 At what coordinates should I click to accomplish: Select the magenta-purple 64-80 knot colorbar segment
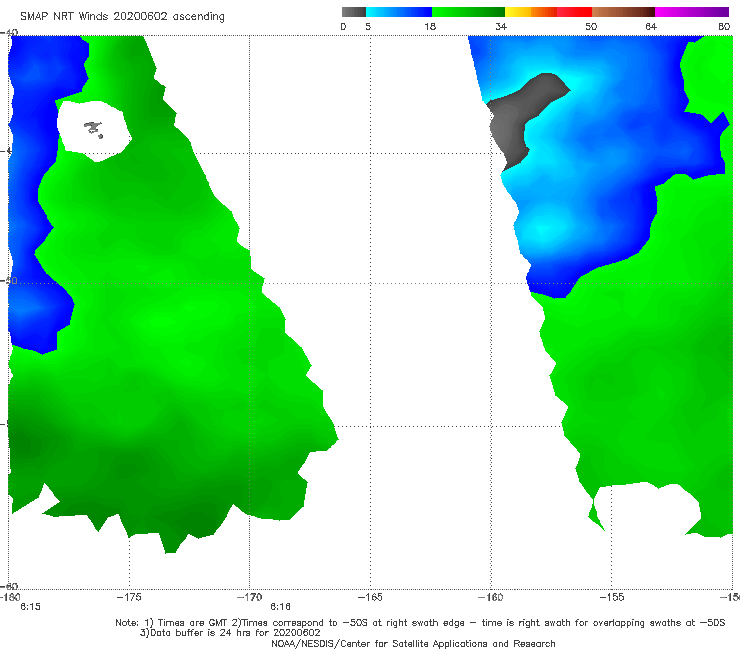692,12
